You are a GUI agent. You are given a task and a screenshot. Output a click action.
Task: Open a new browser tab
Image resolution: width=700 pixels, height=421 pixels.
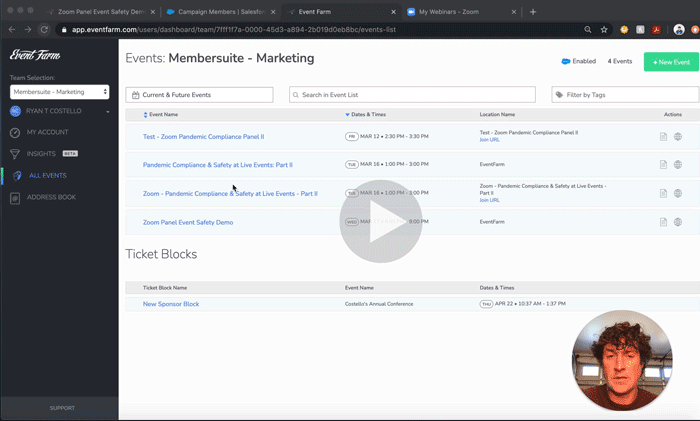pyautogui.click(x=533, y=12)
